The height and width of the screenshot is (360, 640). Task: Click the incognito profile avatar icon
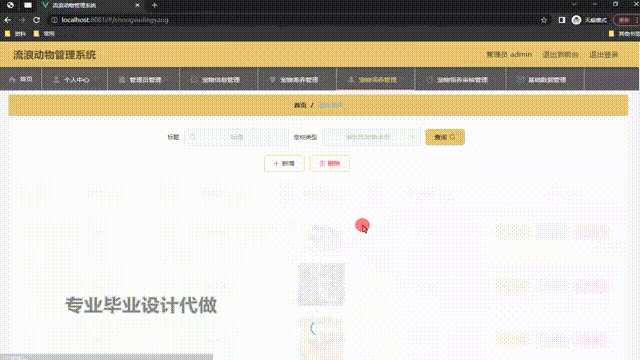coord(576,20)
